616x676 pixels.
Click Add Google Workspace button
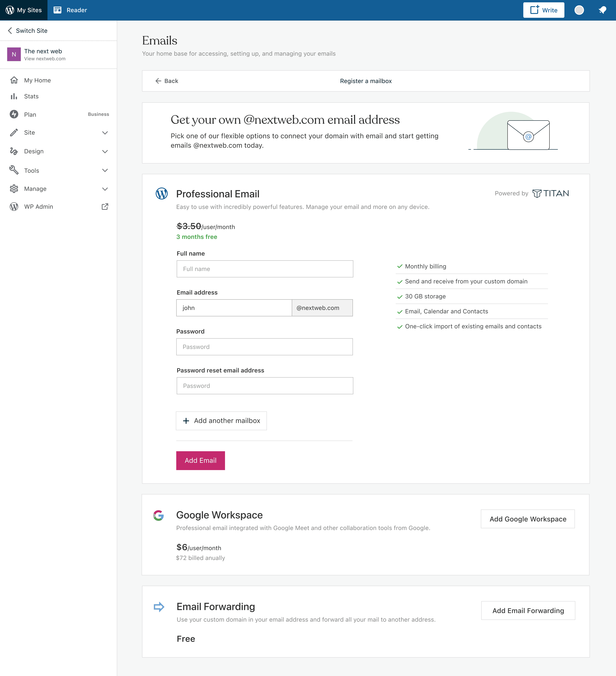528,519
